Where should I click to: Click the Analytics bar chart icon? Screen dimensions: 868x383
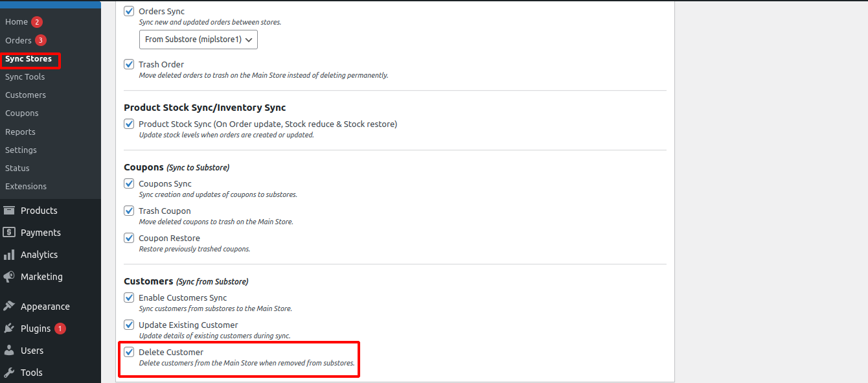[x=9, y=255]
